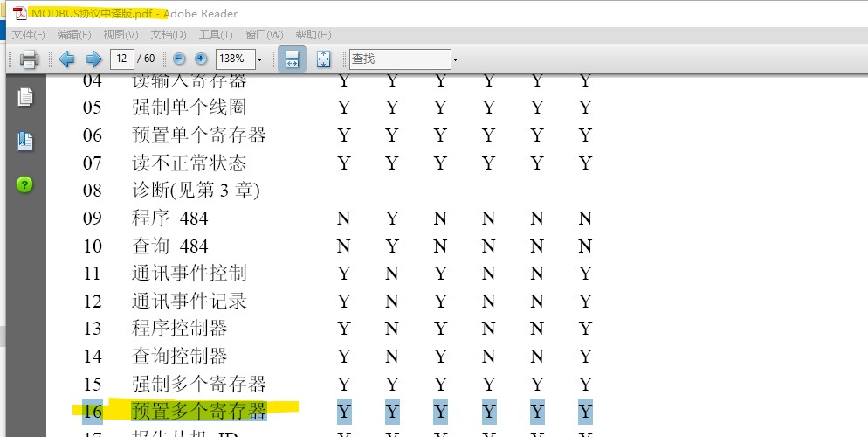
Task: Expand the 138% zoom level dropdown
Action: tap(259, 59)
